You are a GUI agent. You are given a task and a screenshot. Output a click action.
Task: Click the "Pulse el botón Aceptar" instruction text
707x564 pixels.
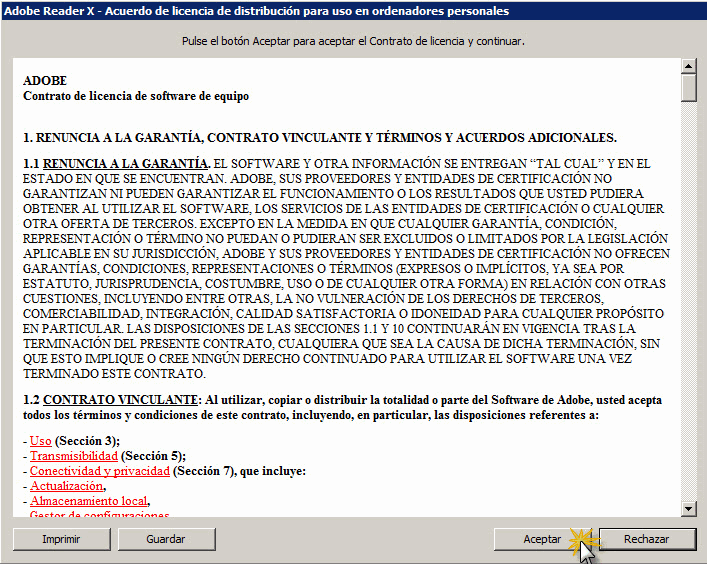click(353, 41)
